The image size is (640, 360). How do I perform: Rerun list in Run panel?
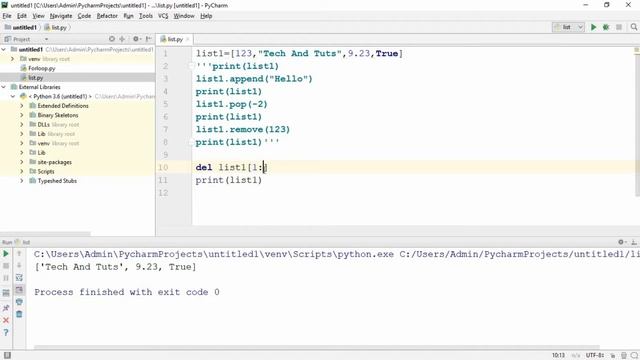tap(6, 254)
